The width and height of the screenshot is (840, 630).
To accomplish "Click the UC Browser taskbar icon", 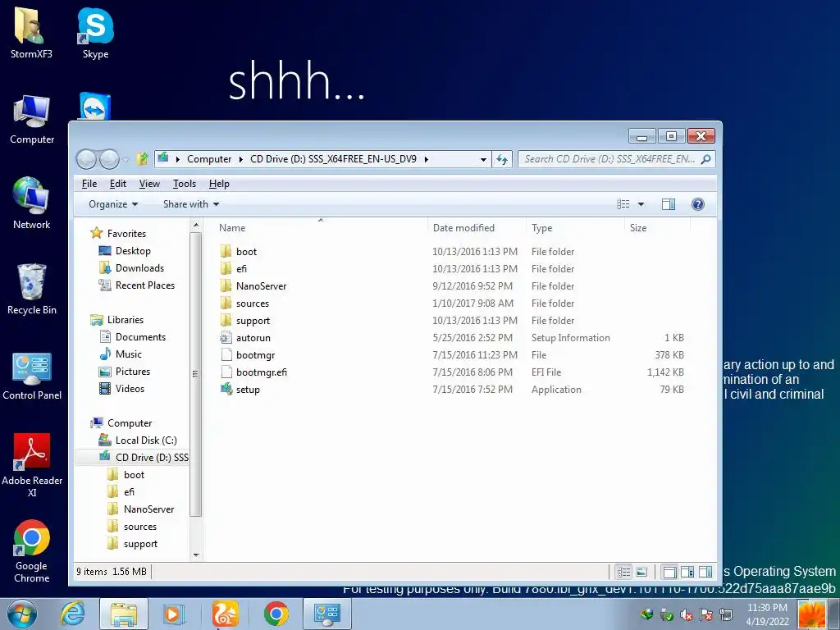I will click(x=225, y=614).
